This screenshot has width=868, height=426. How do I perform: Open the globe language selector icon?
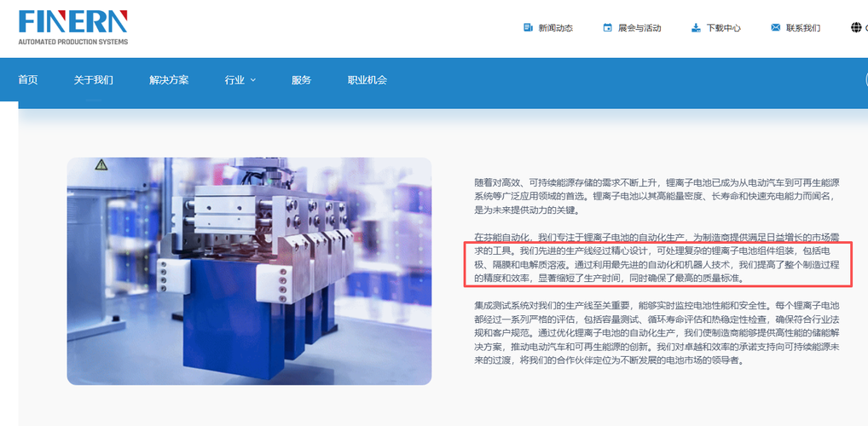(x=856, y=27)
